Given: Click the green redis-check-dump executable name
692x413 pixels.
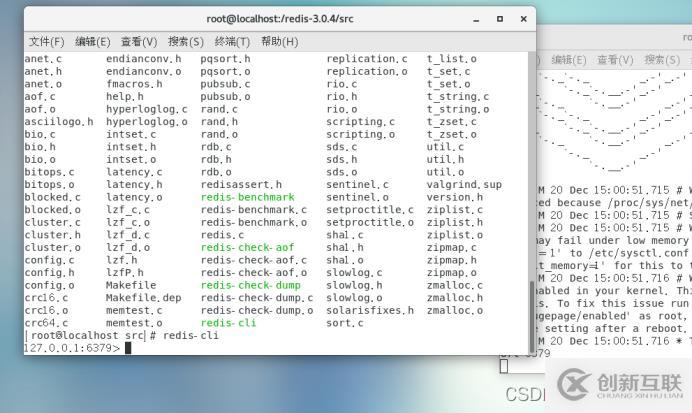Looking at the screenshot, I should click(251, 285).
